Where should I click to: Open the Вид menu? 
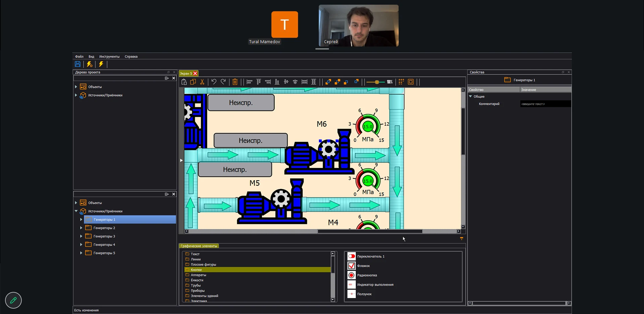[92, 57]
